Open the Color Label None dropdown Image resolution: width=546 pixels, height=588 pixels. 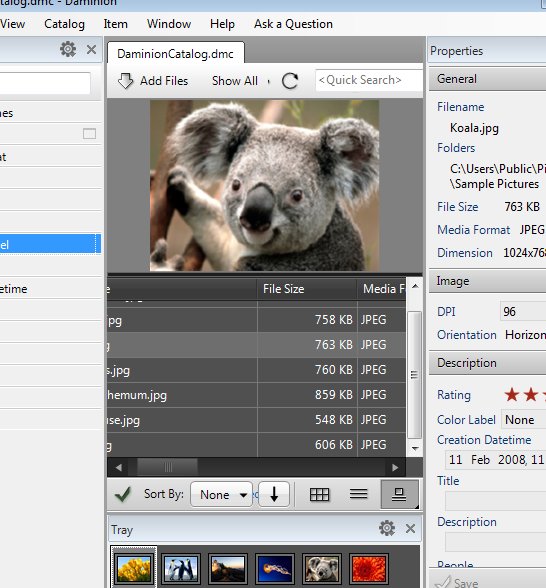(x=524, y=420)
